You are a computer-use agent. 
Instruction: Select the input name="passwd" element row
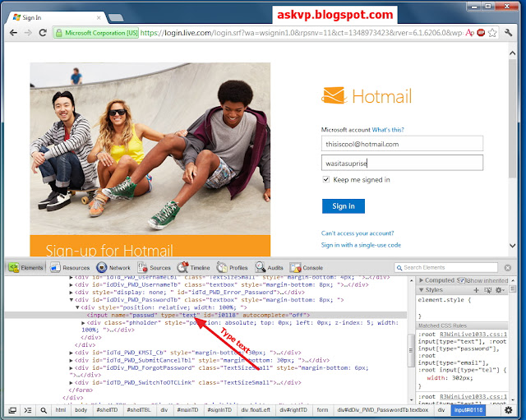[x=205, y=315]
